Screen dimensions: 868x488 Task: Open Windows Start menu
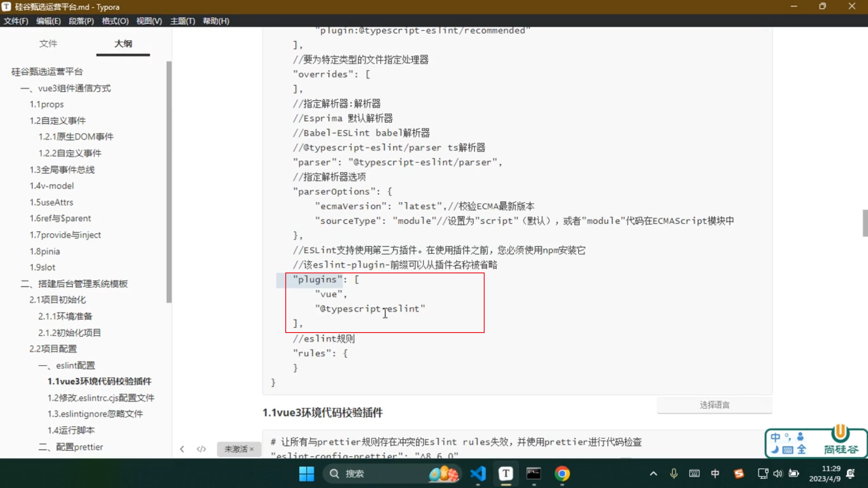point(307,474)
